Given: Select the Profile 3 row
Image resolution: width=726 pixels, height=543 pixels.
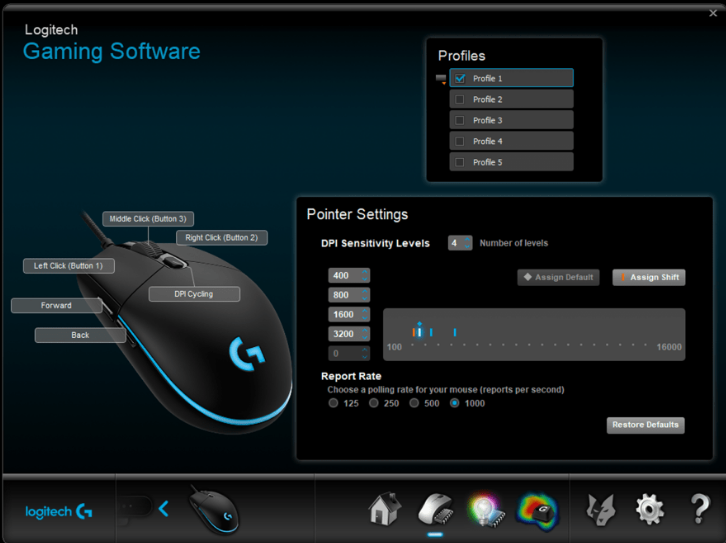Looking at the screenshot, I should [x=511, y=120].
